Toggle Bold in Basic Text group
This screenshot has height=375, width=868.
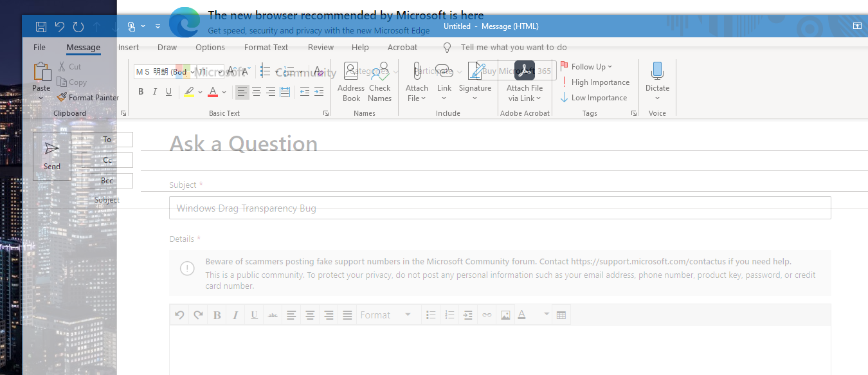[x=141, y=92]
